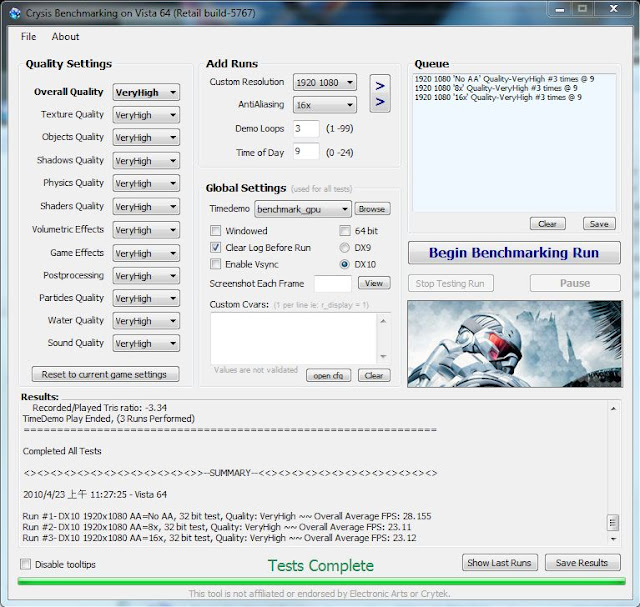The height and width of the screenshot is (607, 640).
Task: Open the Texture Quality dropdown
Action: (146, 115)
